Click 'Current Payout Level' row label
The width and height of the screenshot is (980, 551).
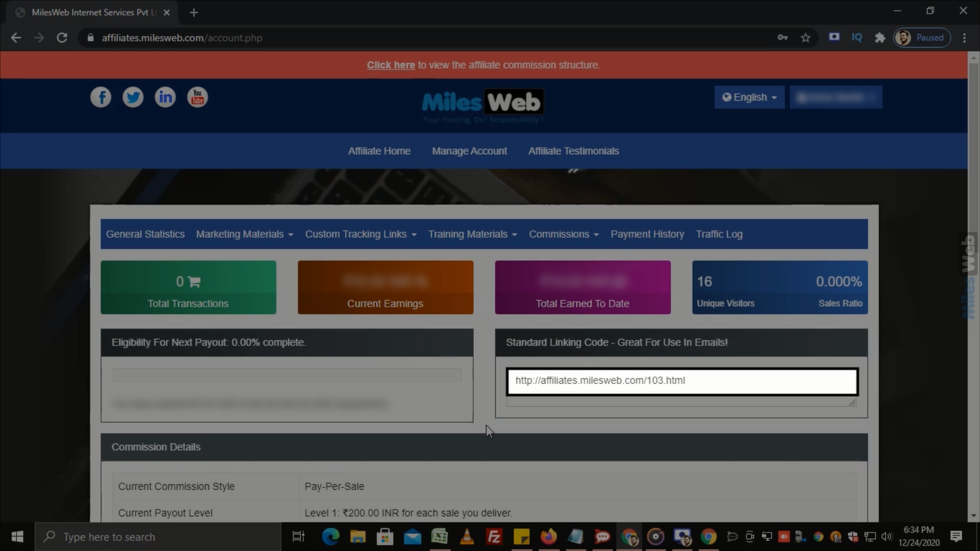[x=166, y=513]
